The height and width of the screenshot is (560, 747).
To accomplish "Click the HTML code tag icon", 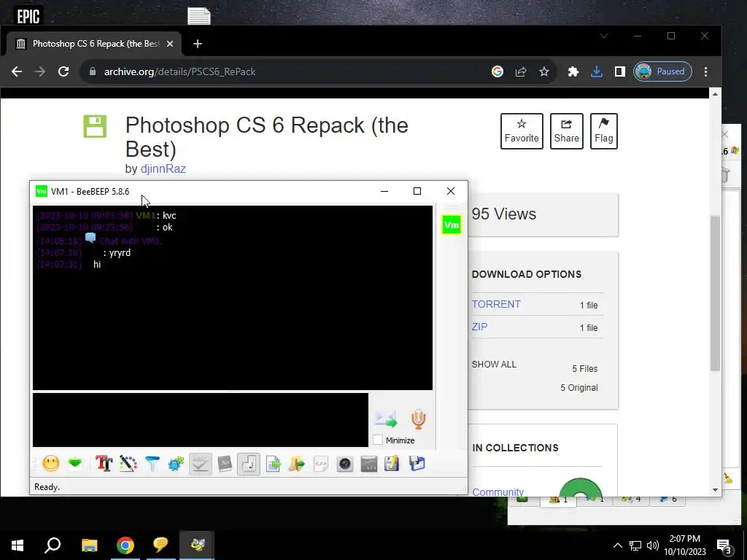I will [321, 463].
